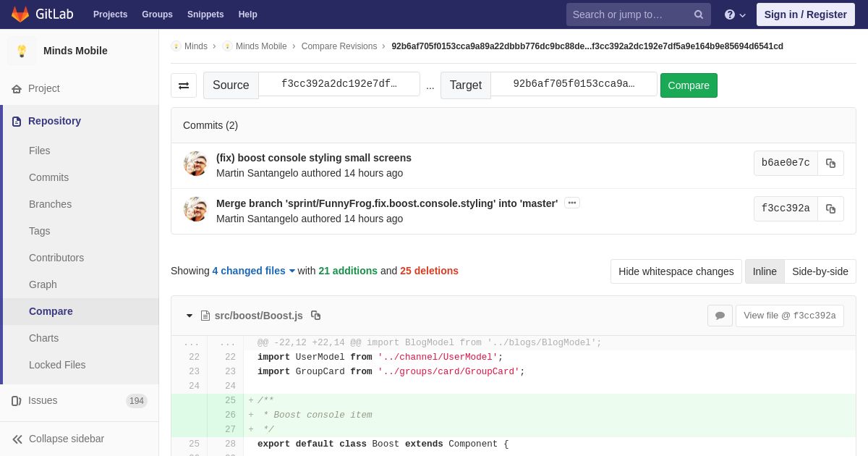Open Files in Repository sidebar
This screenshot has width=868, height=456.
(x=40, y=151)
